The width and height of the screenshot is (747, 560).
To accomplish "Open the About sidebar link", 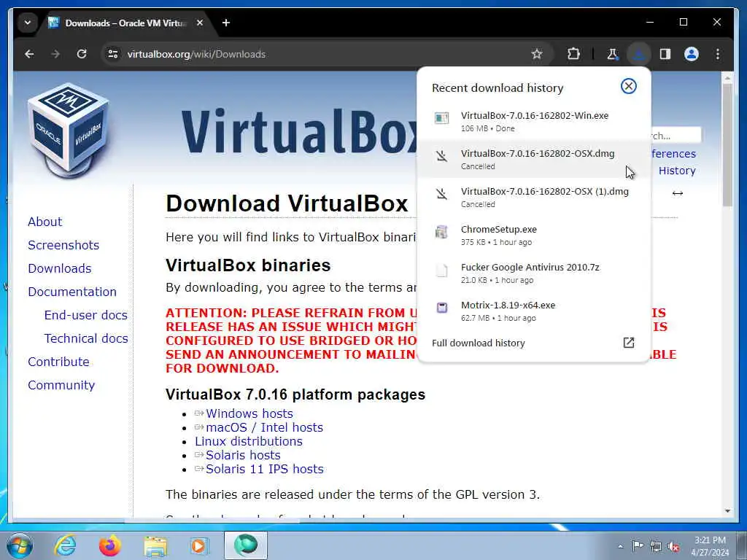I will (x=44, y=222).
